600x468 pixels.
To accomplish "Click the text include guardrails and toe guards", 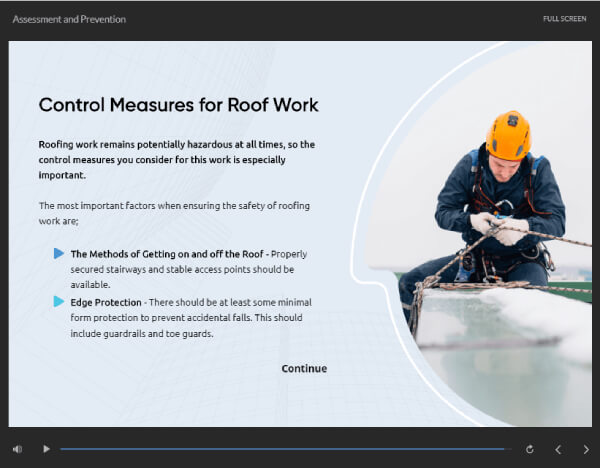I will [142, 334].
